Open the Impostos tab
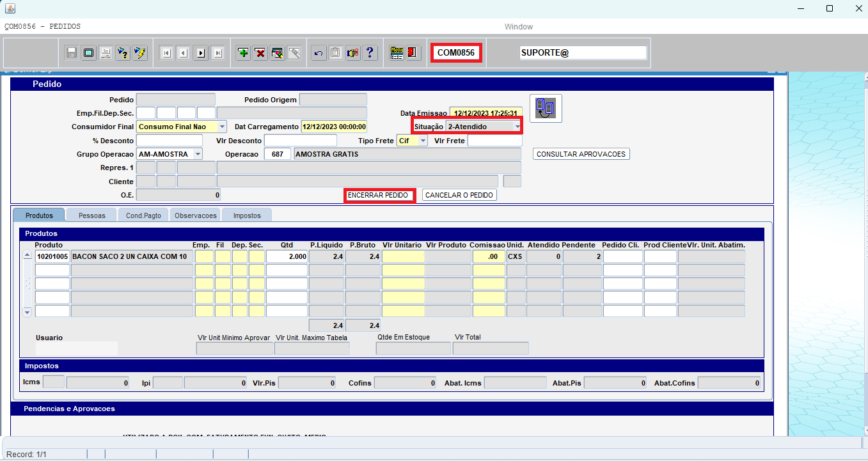 [x=247, y=215]
